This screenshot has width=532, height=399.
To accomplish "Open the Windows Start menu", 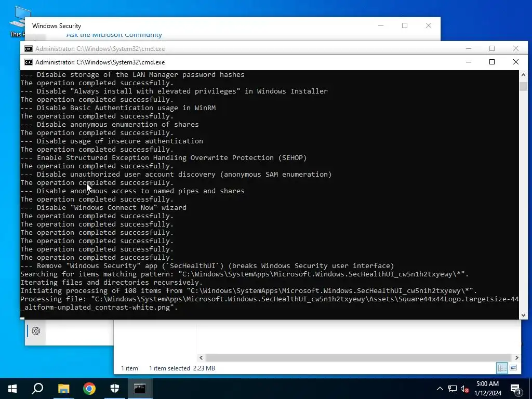I will [12, 389].
